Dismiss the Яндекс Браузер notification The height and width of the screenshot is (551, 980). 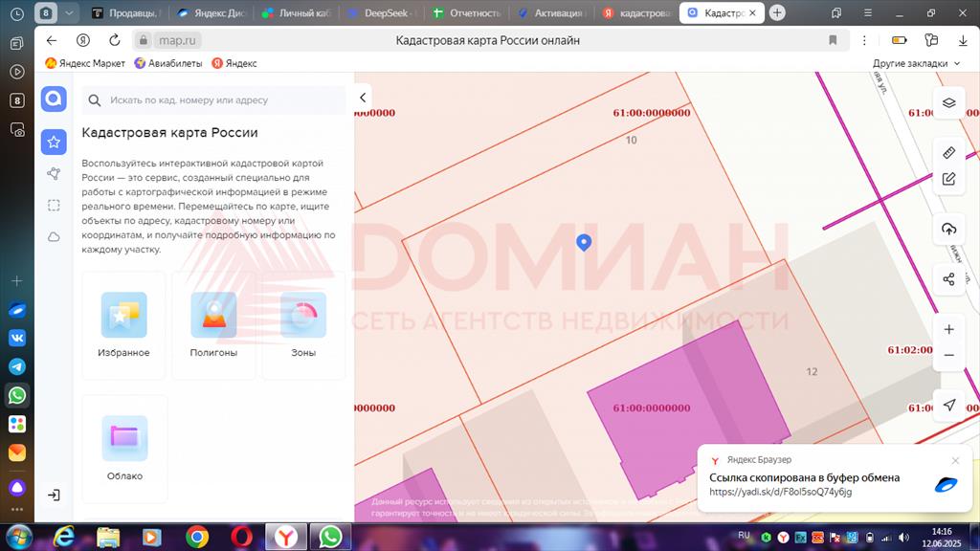[x=955, y=460]
